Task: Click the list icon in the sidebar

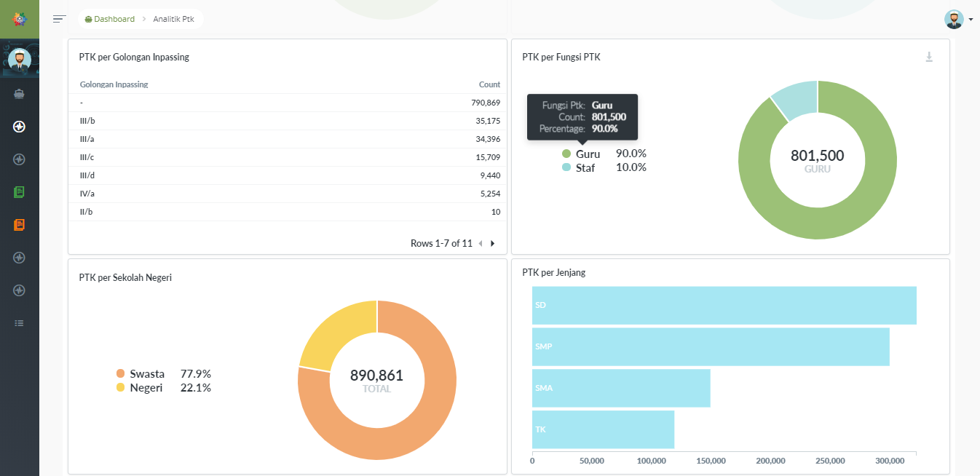Action: tap(19, 323)
